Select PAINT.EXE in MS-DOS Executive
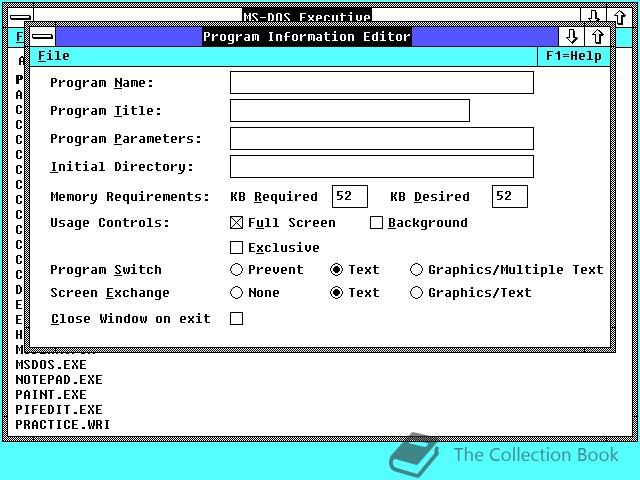Image resolution: width=640 pixels, height=480 pixels. point(51,394)
